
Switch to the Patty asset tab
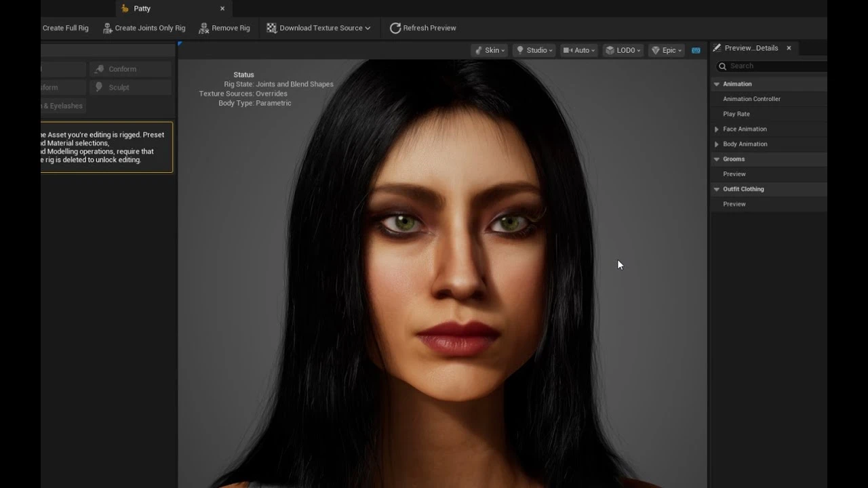click(x=142, y=8)
